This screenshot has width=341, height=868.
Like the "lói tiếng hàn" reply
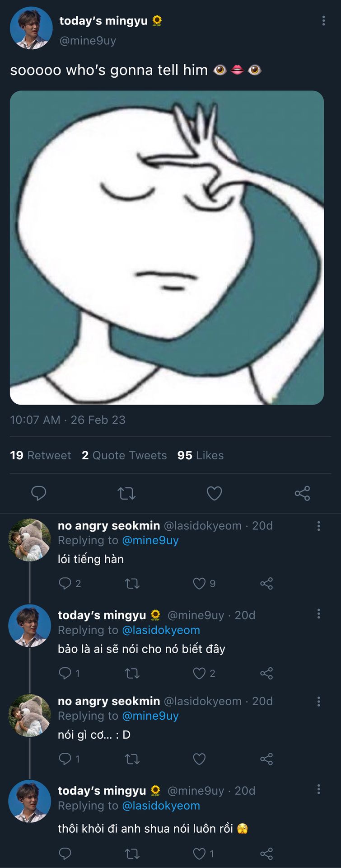pos(199,584)
